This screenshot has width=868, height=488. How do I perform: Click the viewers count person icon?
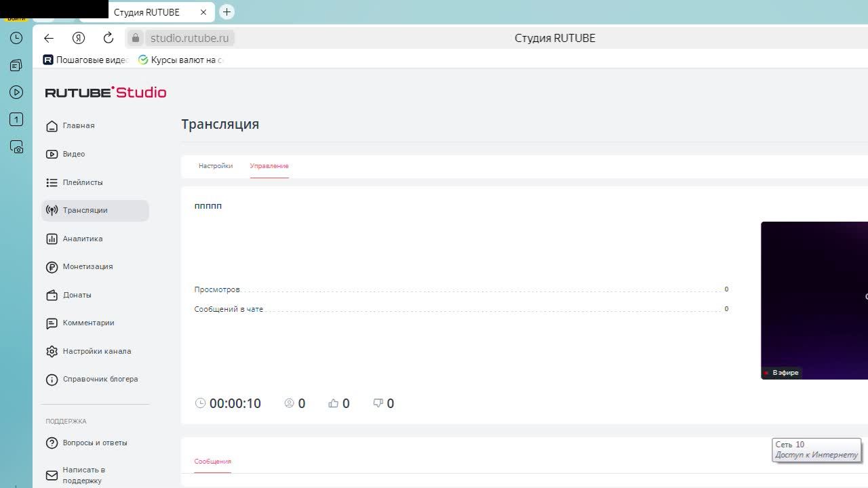point(290,403)
